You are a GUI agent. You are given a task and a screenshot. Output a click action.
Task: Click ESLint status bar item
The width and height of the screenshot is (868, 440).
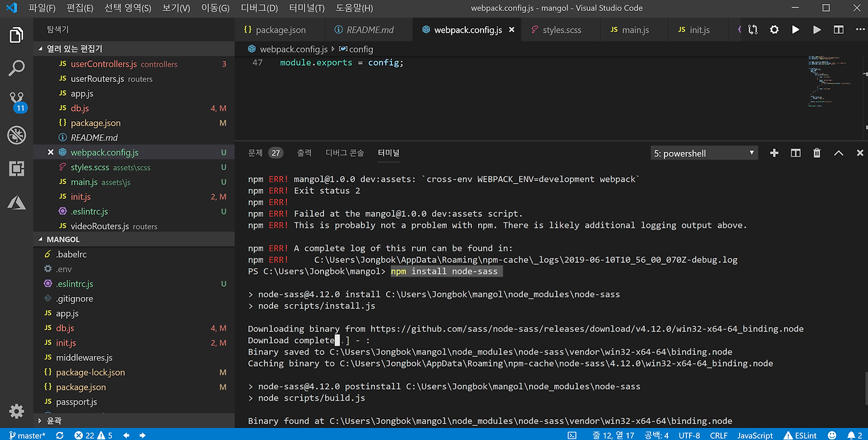point(800,435)
